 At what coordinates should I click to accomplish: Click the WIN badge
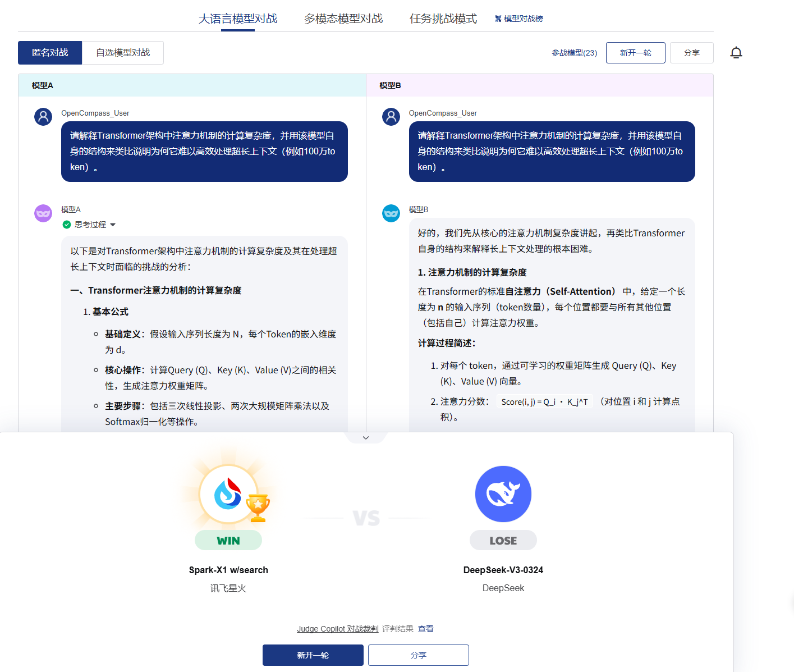click(x=228, y=540)
